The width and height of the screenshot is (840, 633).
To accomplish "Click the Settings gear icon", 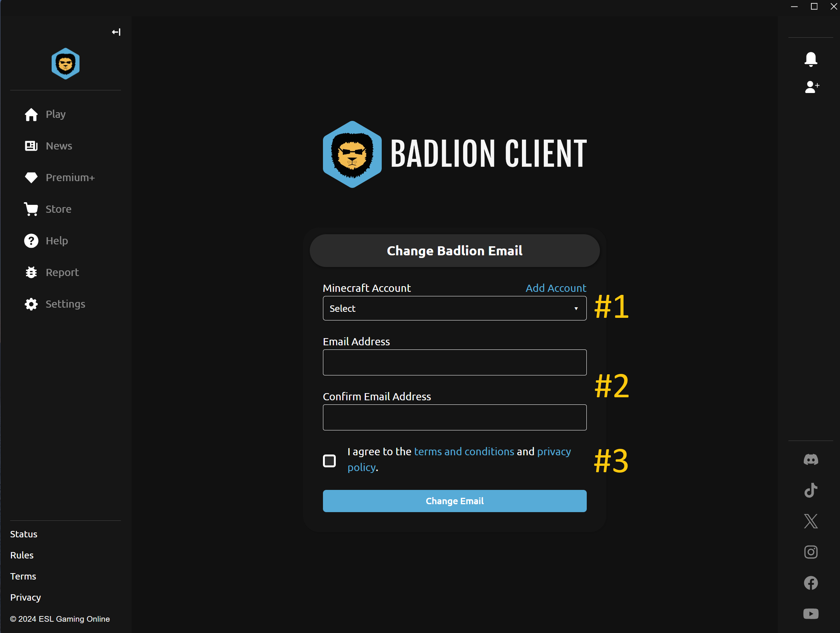I will (31, 304).
